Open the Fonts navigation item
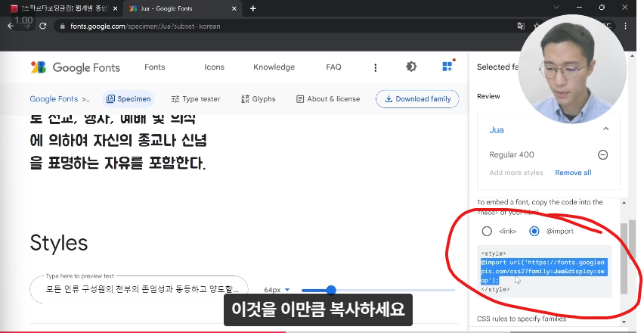The width and height of the screenshot is (644, 333). click(155, 67)
